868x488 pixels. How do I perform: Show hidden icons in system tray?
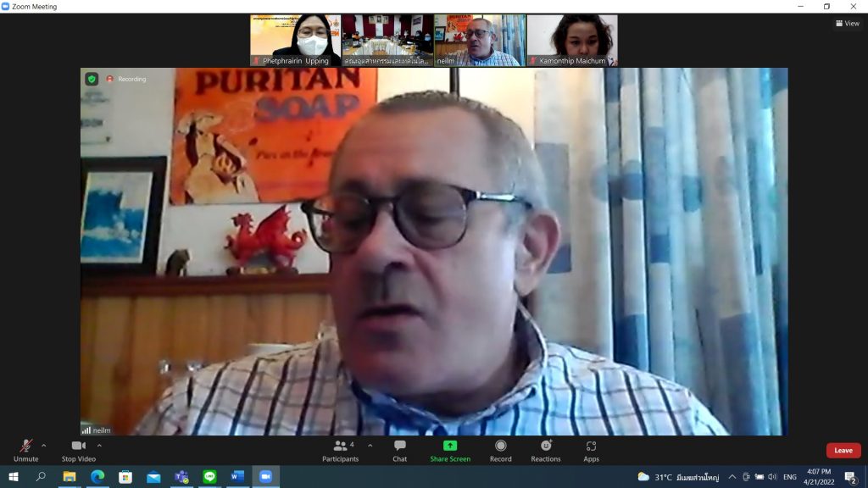coord(732,477)
